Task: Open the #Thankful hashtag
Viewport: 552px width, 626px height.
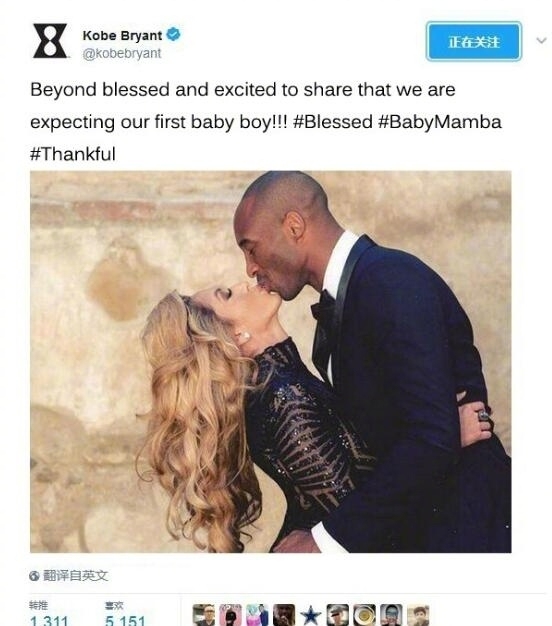Action: pyautogui.click(x=73, y=154)
